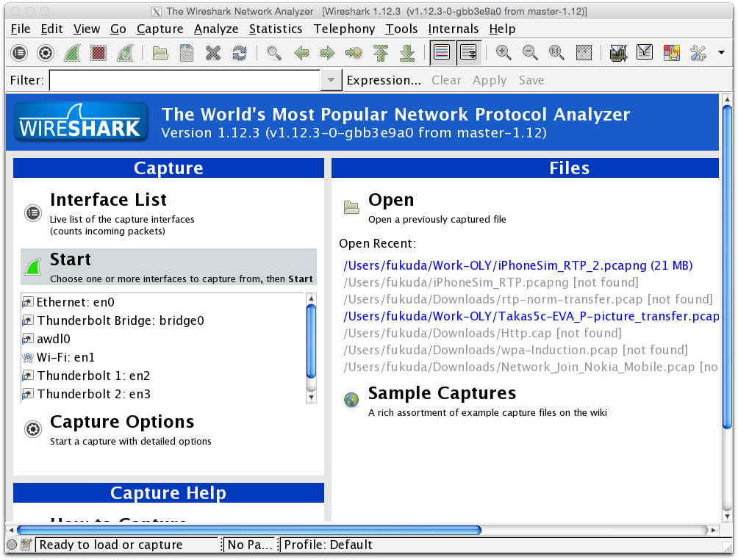The image size is (738, 560).
Task: Select Wi-Fi: en1 interface
Action: (65, 357)
